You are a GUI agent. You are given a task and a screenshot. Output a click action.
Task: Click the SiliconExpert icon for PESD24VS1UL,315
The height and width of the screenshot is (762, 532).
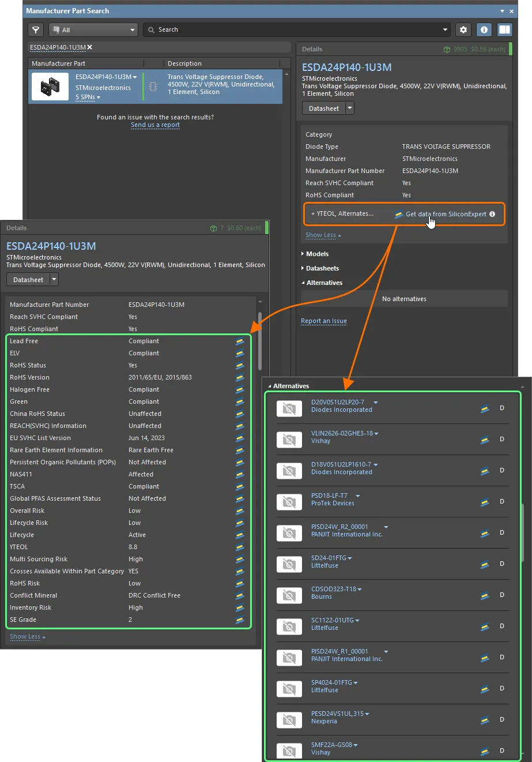click(x=485, y=719)
